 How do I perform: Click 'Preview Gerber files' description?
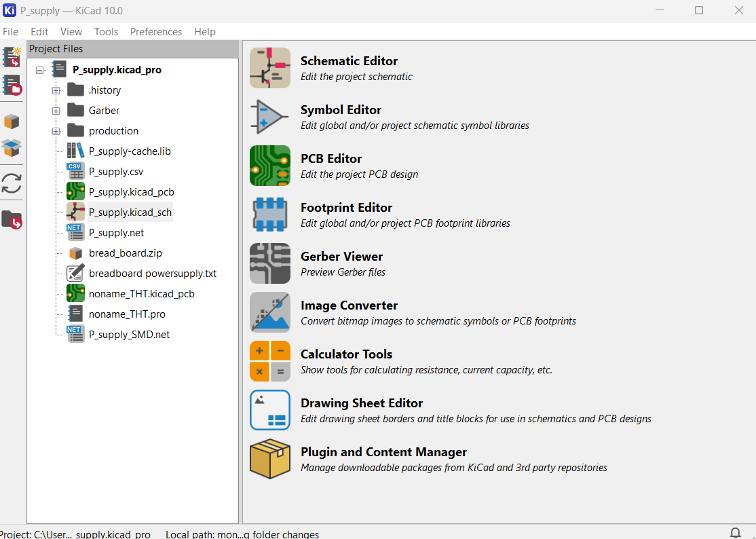[x=343, y=272]
